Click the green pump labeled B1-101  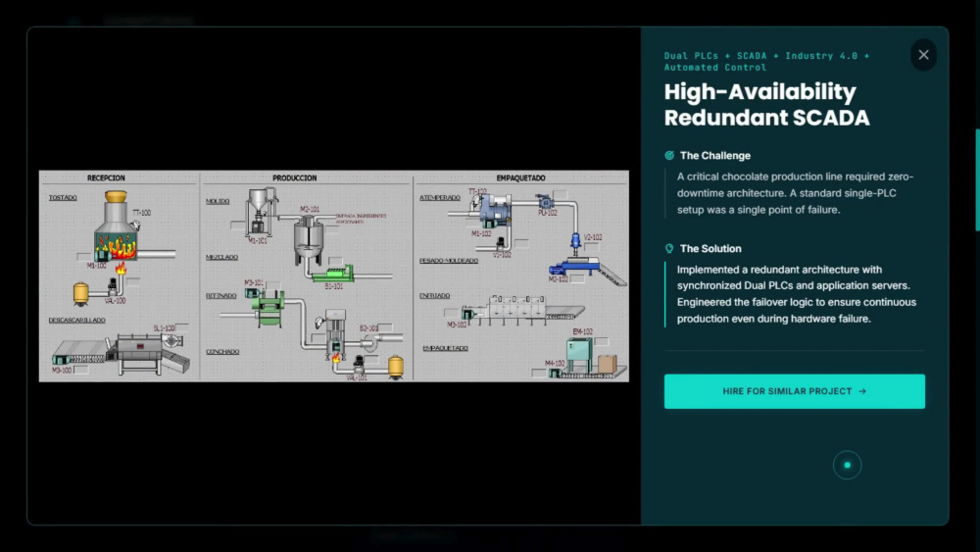click(334, 274)
